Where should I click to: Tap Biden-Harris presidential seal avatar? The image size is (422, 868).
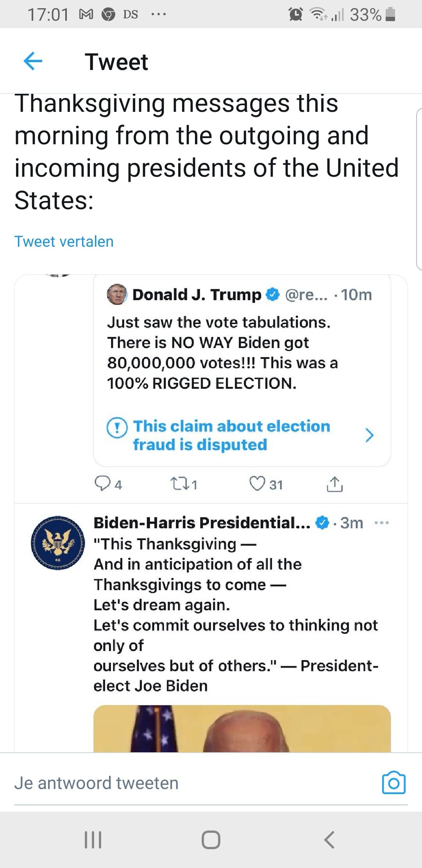58,542
